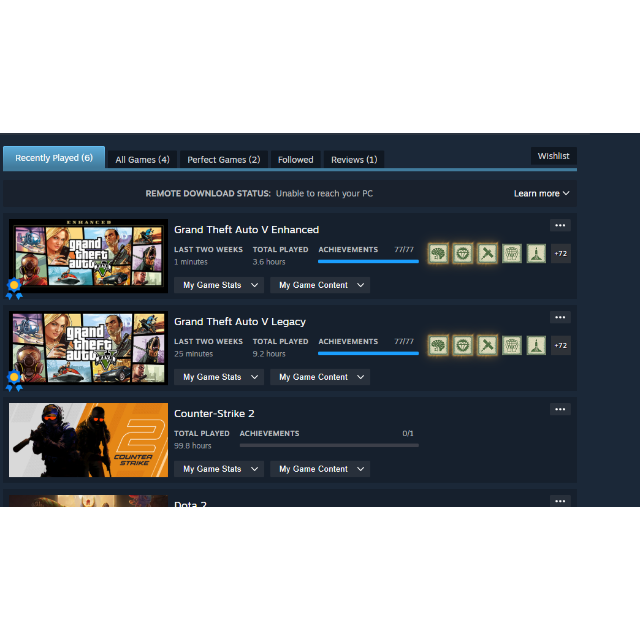Viewport: 640px width, 640px height.
Task: Open GTA V Enhanced game thumbnail
Action: click(88, 256)
